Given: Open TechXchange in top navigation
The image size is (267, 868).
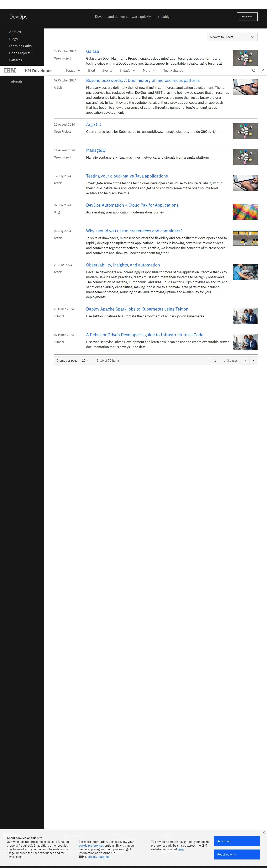Looking at the screenshot, I should [x=173, y=71].
